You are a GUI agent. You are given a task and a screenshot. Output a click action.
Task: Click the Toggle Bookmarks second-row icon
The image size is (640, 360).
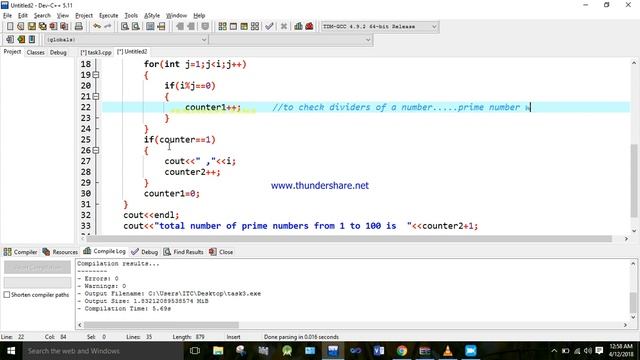pos(21,40)
